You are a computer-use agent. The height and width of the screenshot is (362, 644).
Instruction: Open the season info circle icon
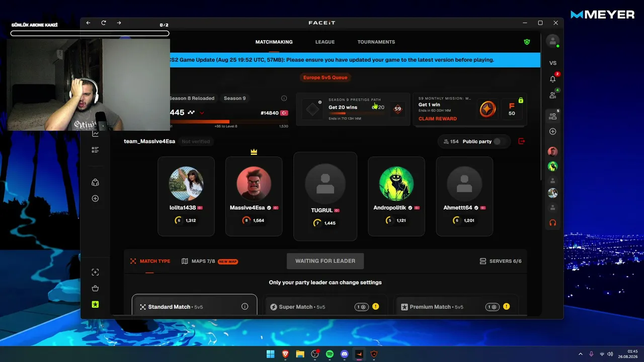click(284, 98)
